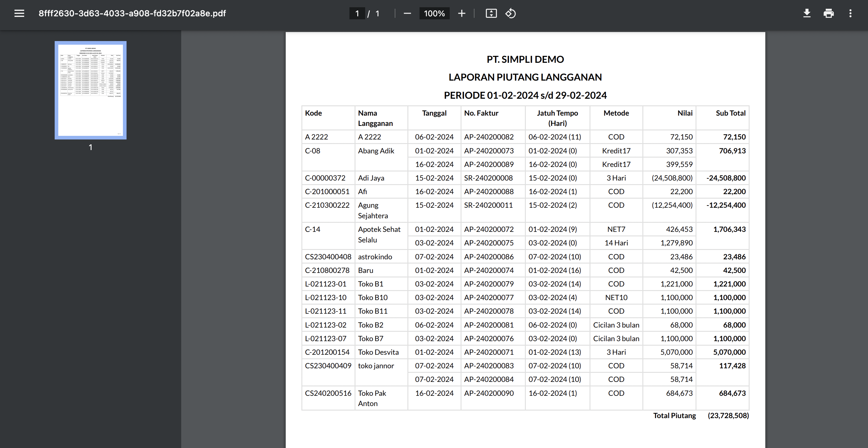Click the LAPORAN PIUTANG LANGGANAN heading

tap(525, 77)
